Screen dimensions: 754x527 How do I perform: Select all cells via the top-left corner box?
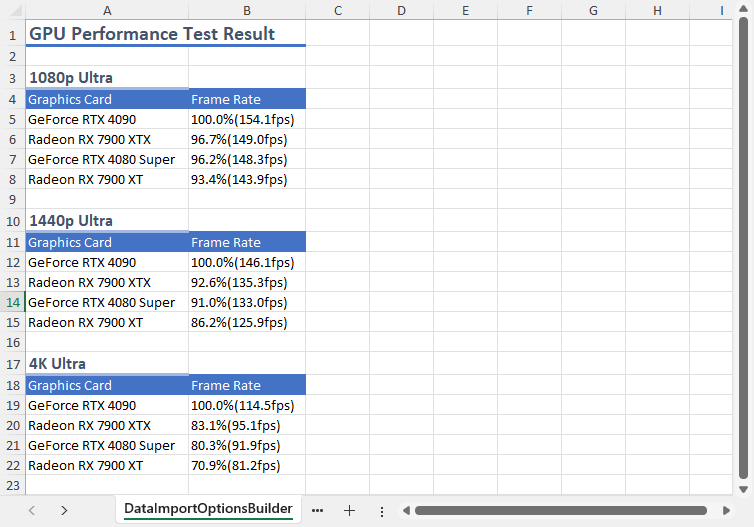[x=12, y=10]
